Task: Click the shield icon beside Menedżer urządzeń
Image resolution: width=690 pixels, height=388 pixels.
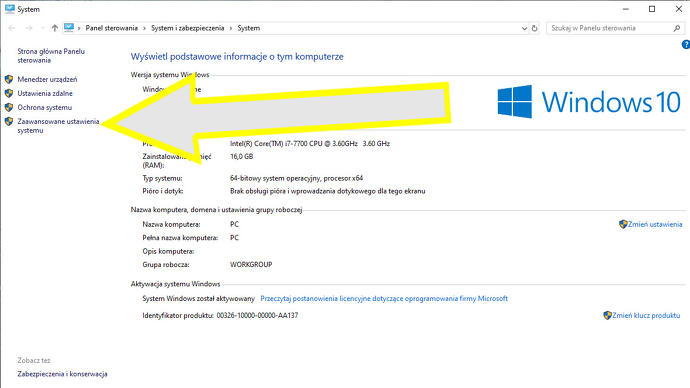Action: point(9,79)
